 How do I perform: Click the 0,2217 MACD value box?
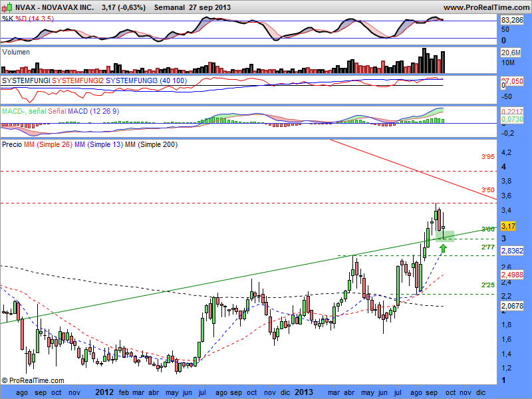coord(512,111)
